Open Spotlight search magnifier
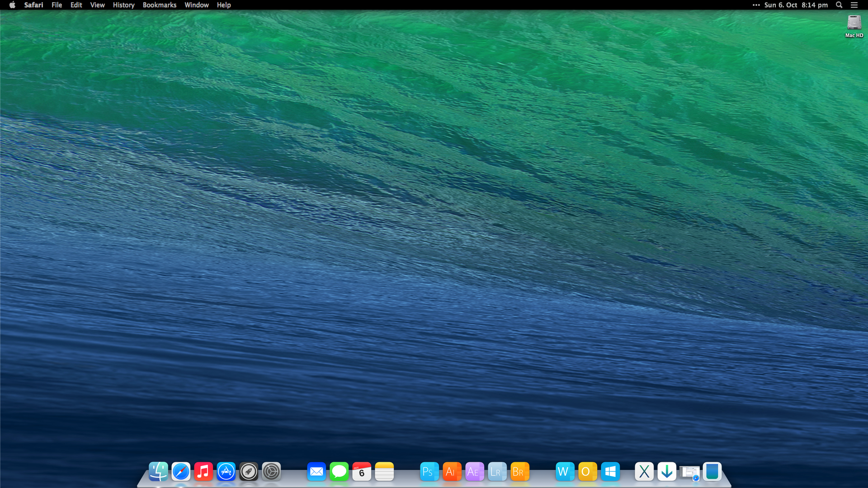Image resolution: width=868 pixels, height=488 pixels. tap(839, 5)
